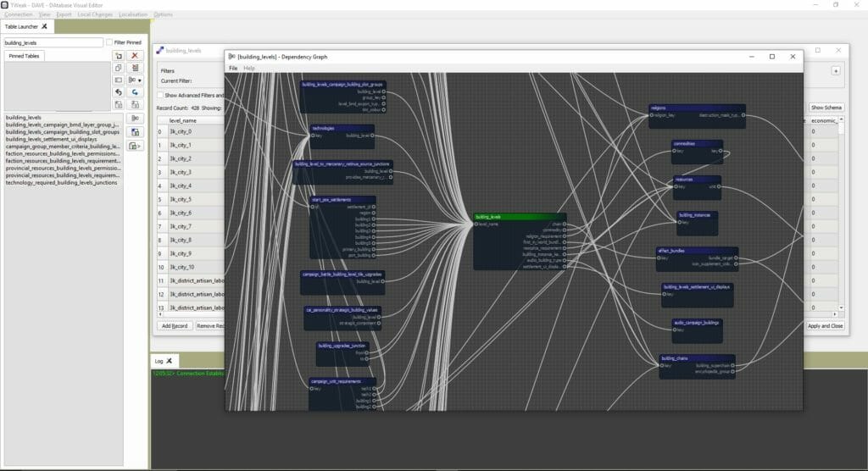Switch to the Pinned Tables tab
868x471 pixels.
click(x=24, y=56)
